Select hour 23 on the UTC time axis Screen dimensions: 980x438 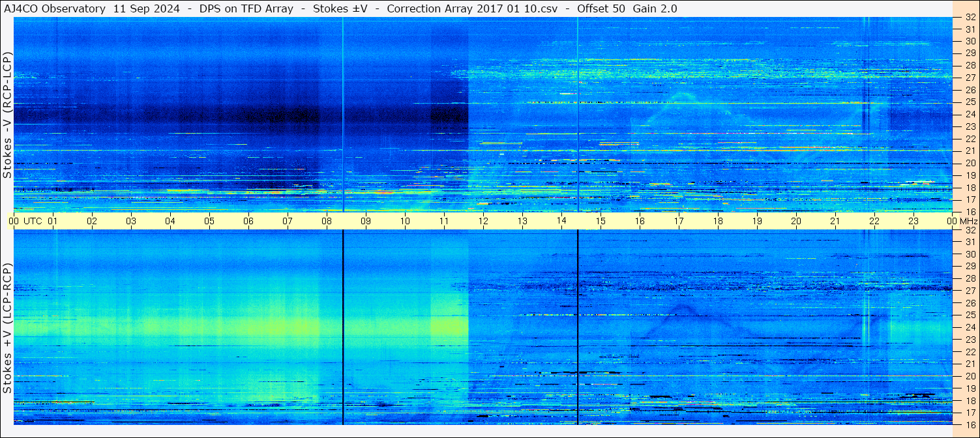coord(913,221)
